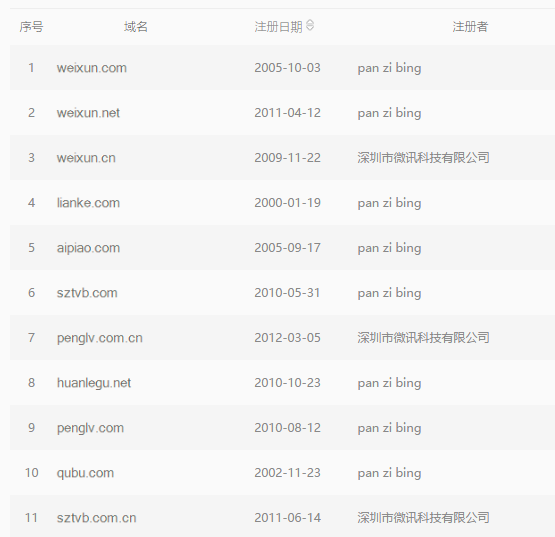This screenshot has width=555, height=537.
Task: Select date 2010-10-23
Action: 287,383
